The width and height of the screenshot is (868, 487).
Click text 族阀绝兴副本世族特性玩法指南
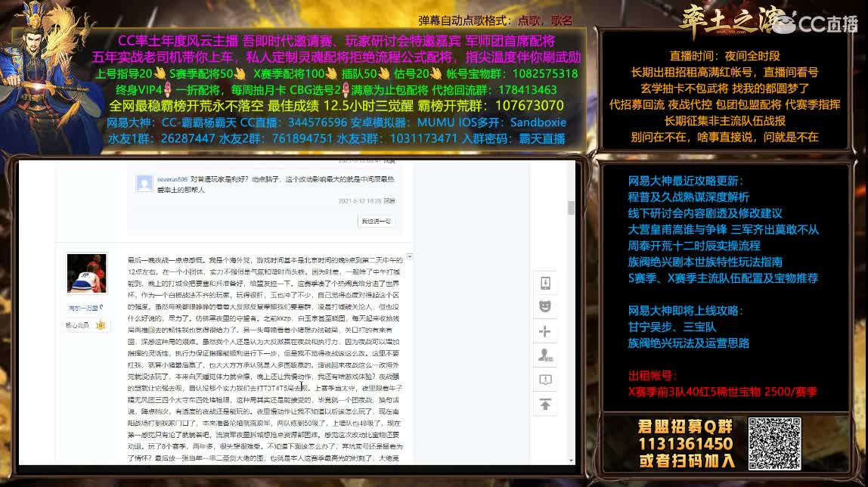(x=705, y=261)
